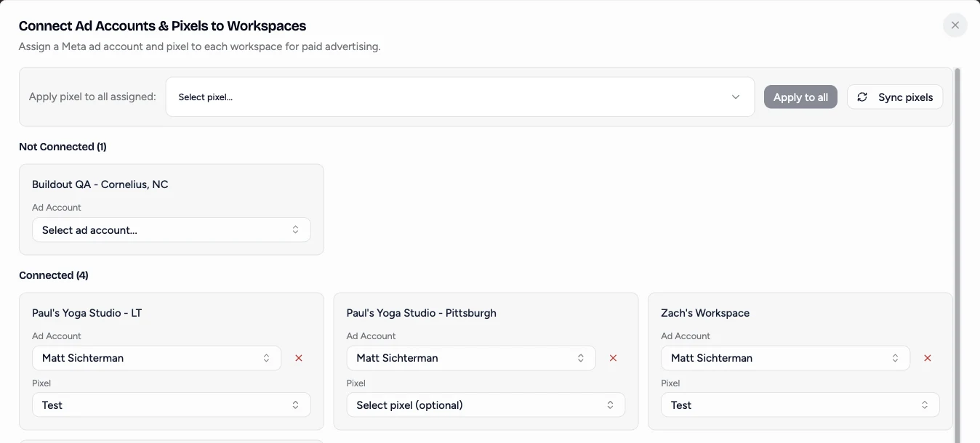
Task: Click the Apply to all button
Action: pos(800,97)
